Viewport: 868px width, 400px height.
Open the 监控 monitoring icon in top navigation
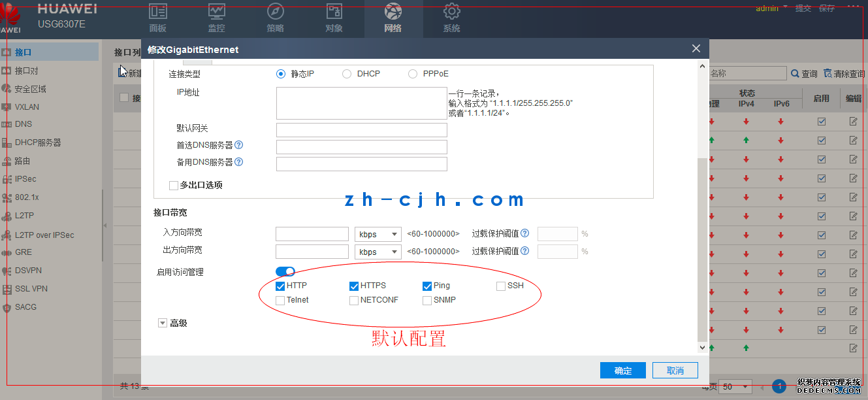217,12
